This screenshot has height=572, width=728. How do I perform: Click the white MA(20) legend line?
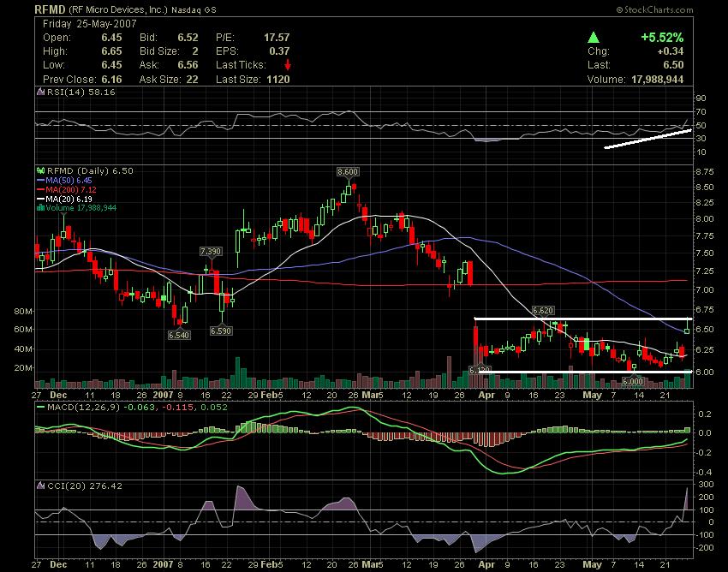[41, 200]
